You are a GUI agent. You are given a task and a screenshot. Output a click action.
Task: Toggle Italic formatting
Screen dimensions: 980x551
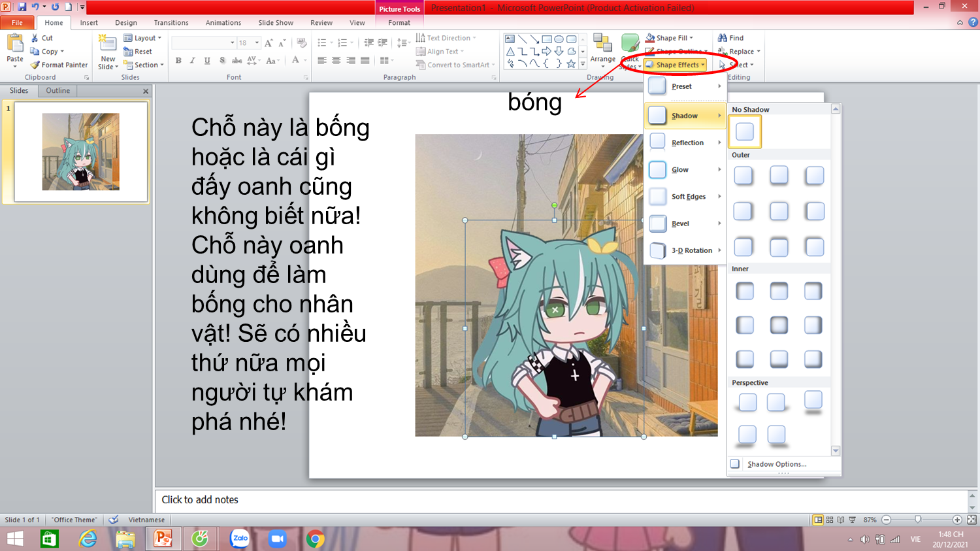[193, 61]
